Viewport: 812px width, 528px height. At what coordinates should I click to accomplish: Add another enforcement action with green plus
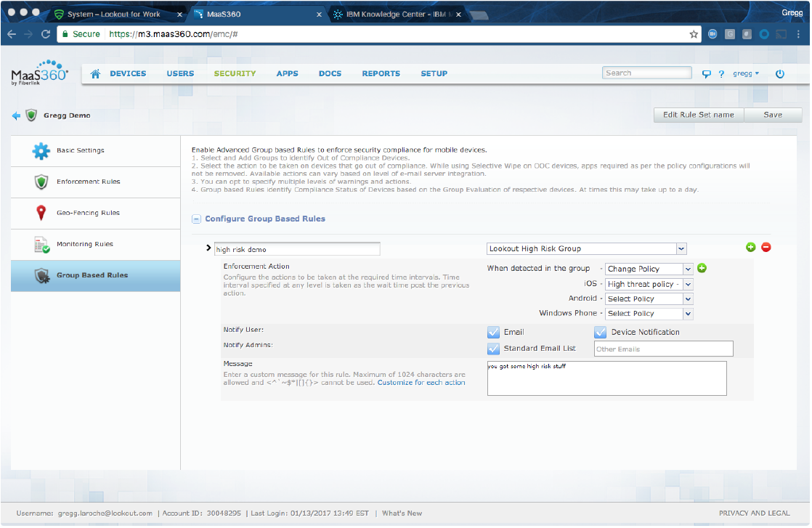[702, 268]
